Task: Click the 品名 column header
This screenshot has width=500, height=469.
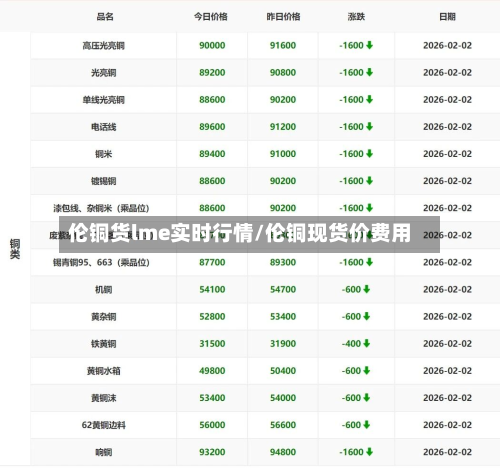Action: (105, 16)
